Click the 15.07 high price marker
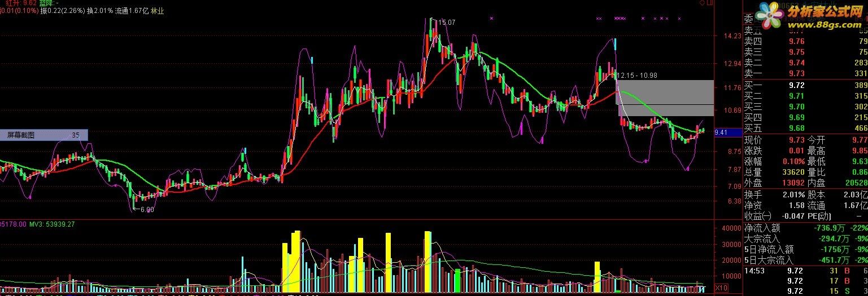The height and width of the screenshot is (296, 868). tap(447, 22)
